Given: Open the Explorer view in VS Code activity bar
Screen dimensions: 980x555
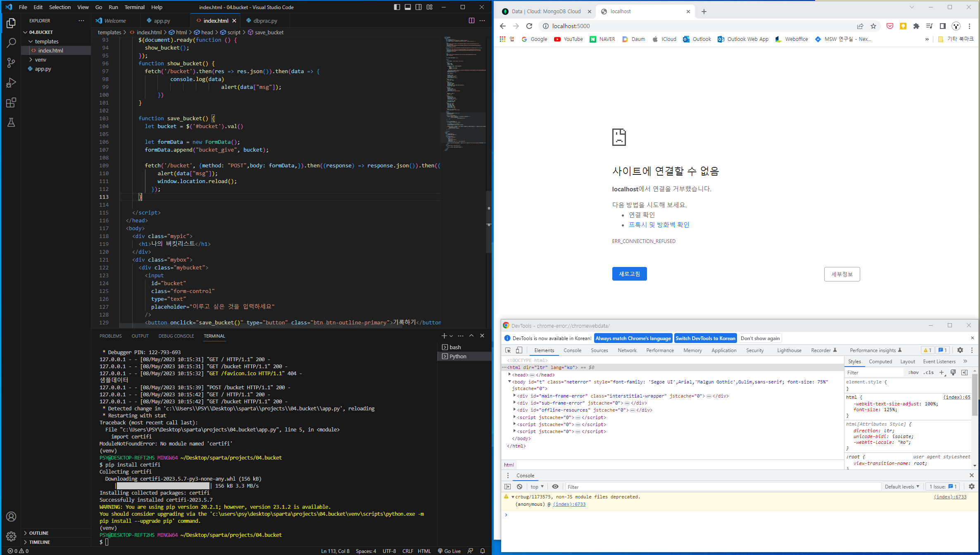Looking at the screenshot, I should coord(11,23).
